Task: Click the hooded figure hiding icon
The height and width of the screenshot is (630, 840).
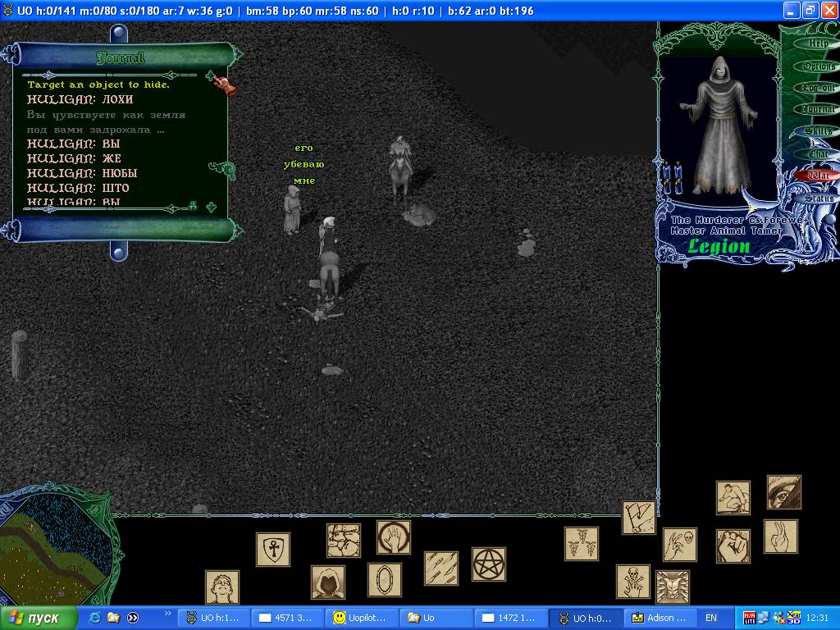Action: point(327,582)
